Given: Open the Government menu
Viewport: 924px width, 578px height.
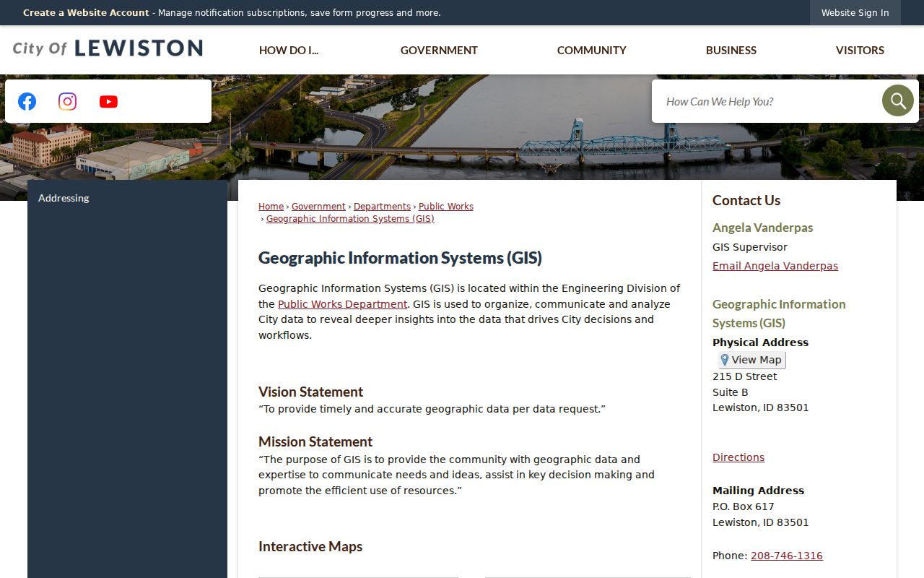Looking at the screenshot, I should point(439,50).
